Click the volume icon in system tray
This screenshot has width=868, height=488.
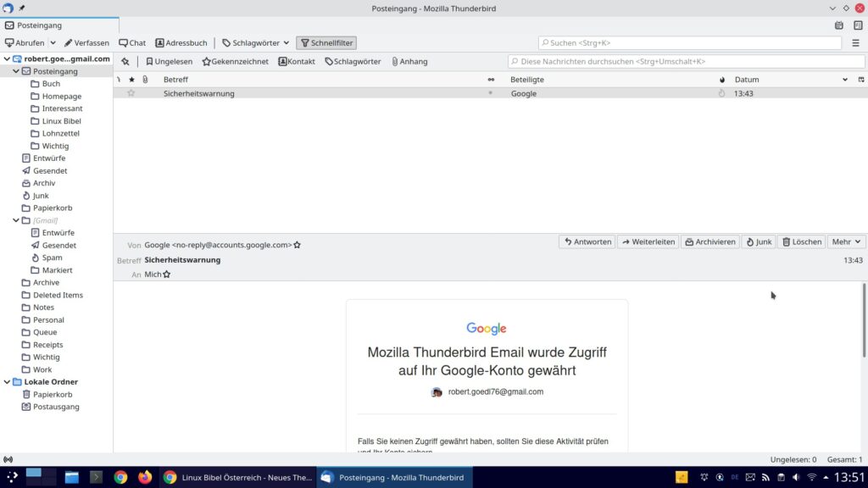(796, 477)
